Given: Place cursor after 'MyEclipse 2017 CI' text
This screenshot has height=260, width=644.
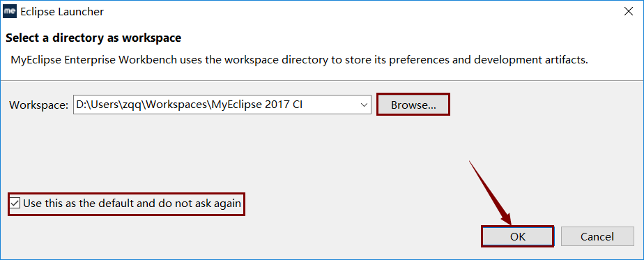Looking at the screenshot, I should (305, 105).
